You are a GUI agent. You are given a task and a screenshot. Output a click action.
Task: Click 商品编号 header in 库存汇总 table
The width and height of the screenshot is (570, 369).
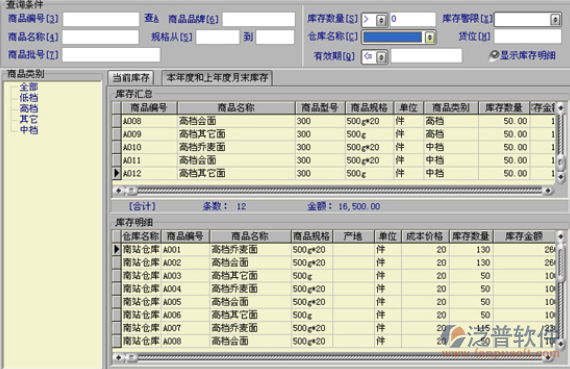149,108
